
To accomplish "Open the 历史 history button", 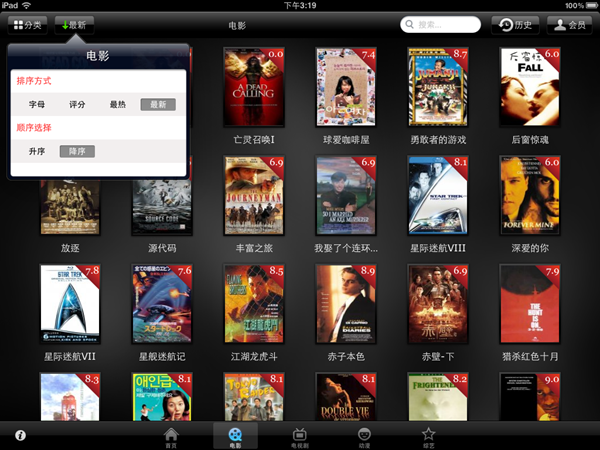I will pyautogui.click(x=515, y=25).
